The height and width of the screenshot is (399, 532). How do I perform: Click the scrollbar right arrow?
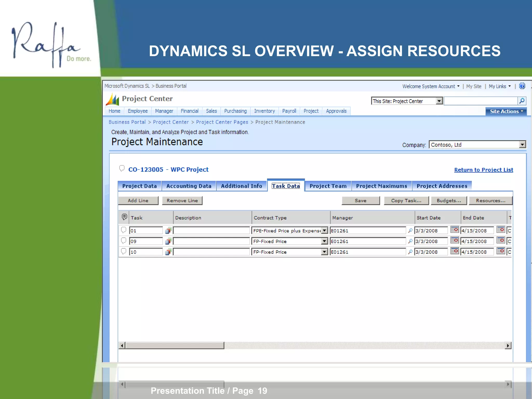point(508,345)
